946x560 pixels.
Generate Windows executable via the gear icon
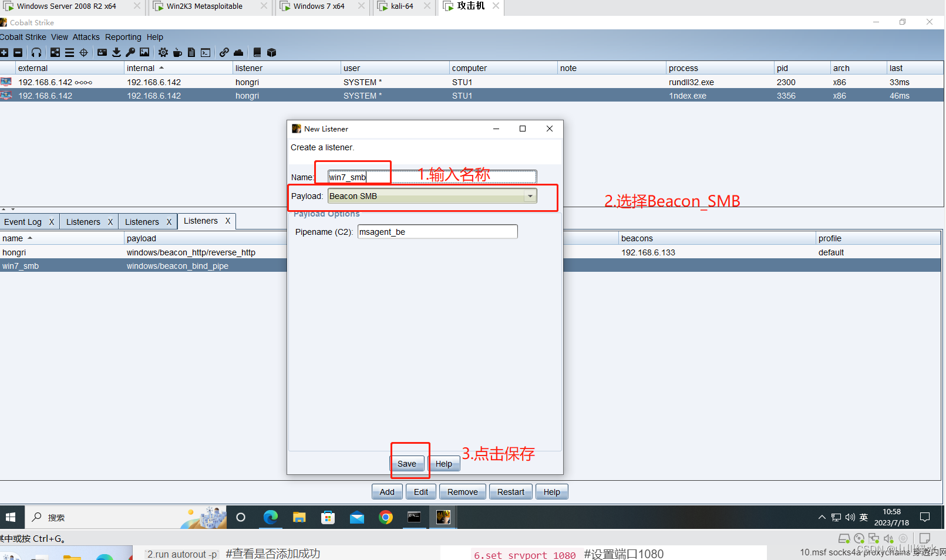point(163,53)
